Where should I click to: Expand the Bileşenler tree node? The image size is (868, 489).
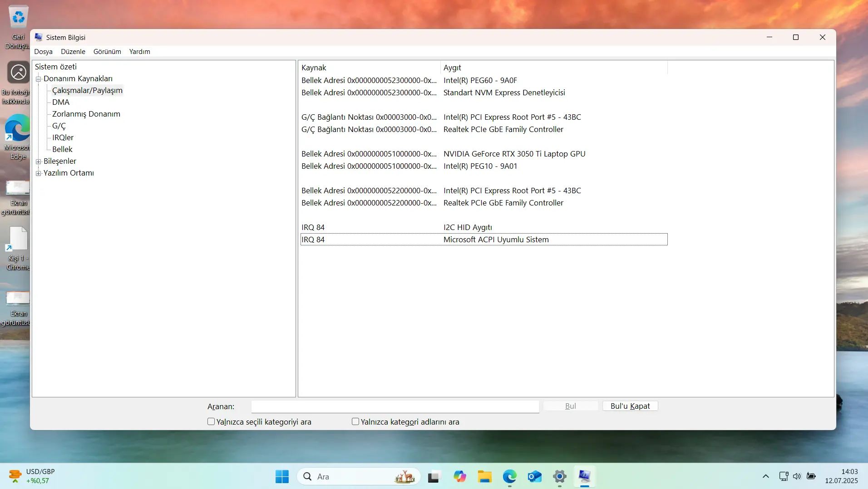(x=39, y=161)
